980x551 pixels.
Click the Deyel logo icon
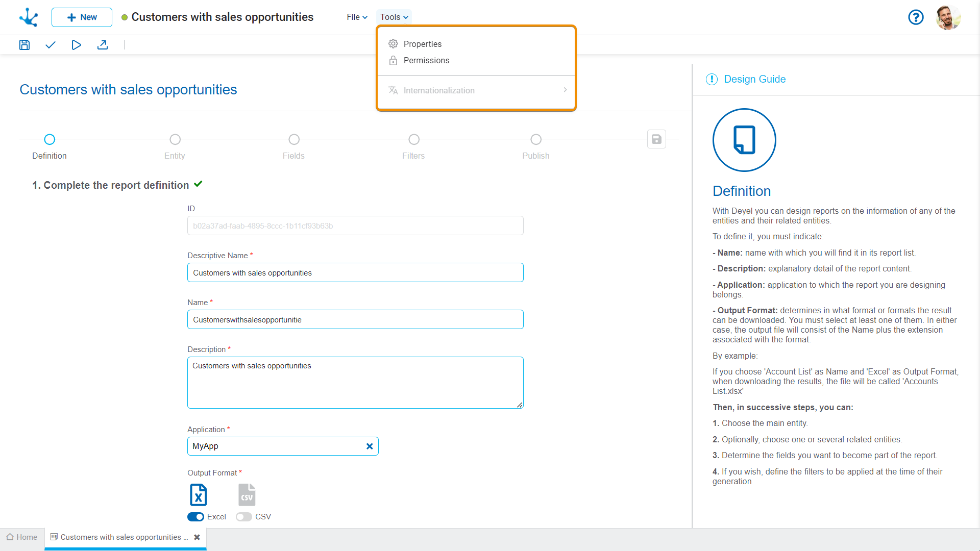(29, 17)
